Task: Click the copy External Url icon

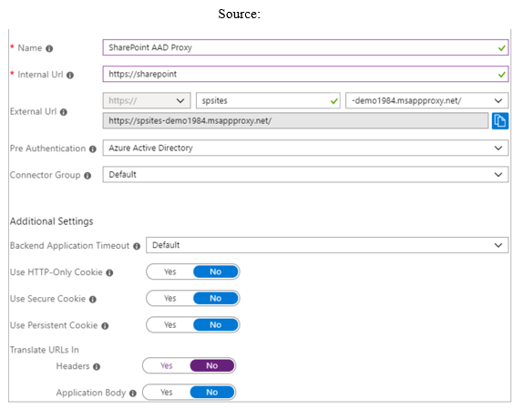Action: click(x=499, y=121)
